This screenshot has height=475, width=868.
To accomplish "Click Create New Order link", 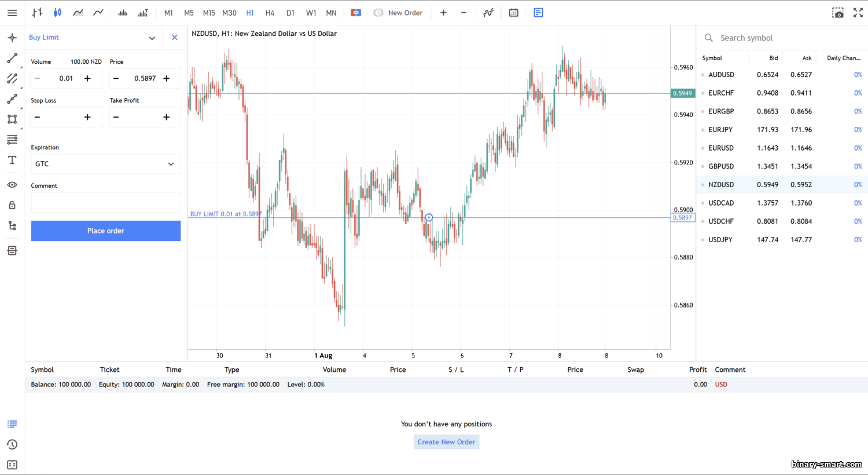I will (446, 442).
